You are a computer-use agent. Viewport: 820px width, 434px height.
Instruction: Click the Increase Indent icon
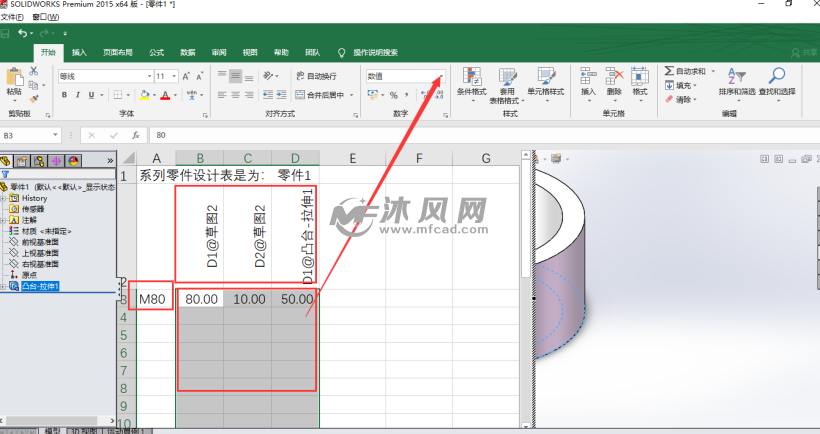click(x=281, y=95)
